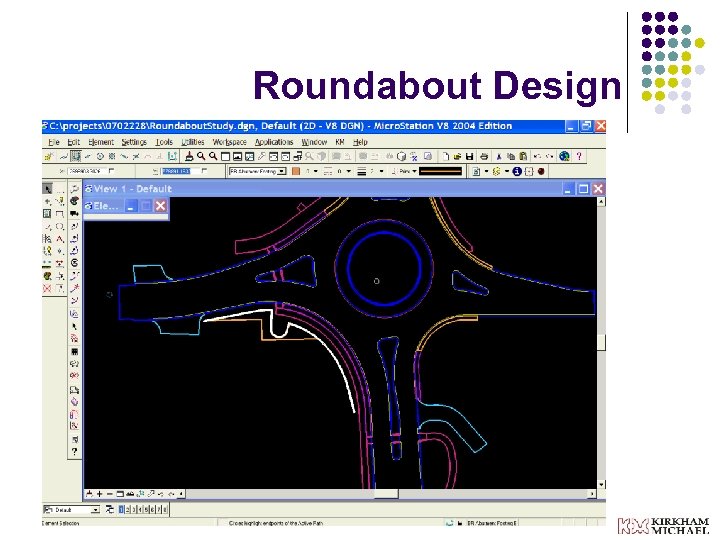Open the Help menu
Screen dimensions: 720x540
point(360,142)
